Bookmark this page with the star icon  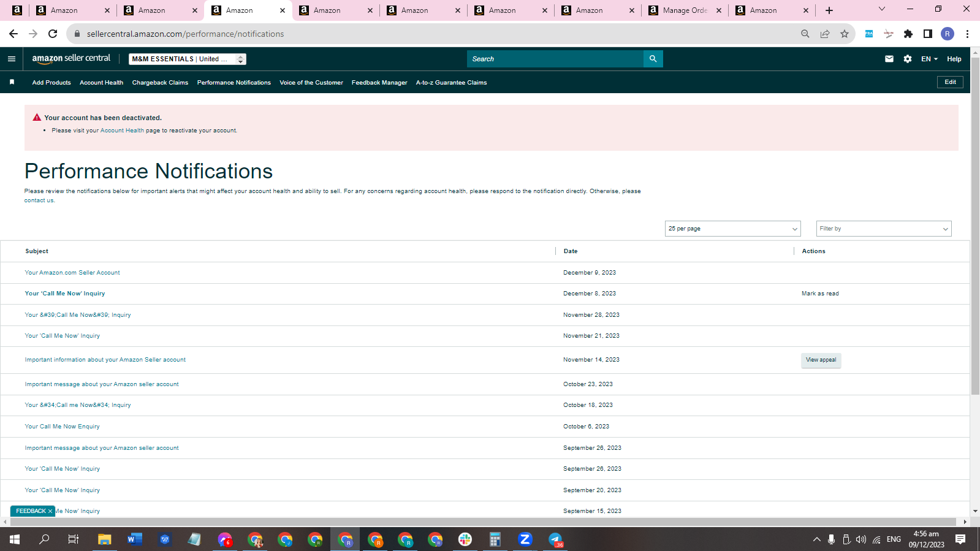pos(845,34)
